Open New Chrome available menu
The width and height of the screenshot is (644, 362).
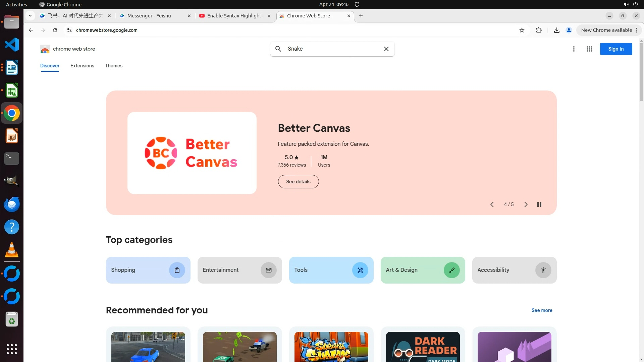pos(609,30)
